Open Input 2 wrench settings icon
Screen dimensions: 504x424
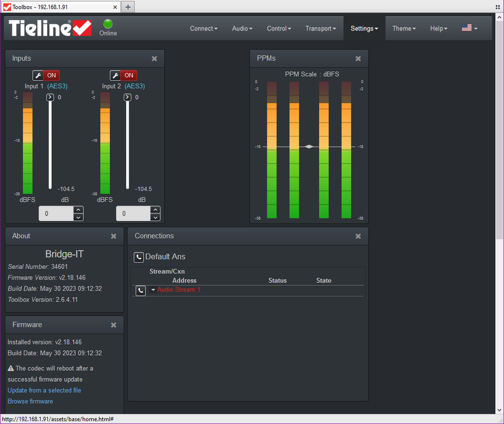[115, 75]
